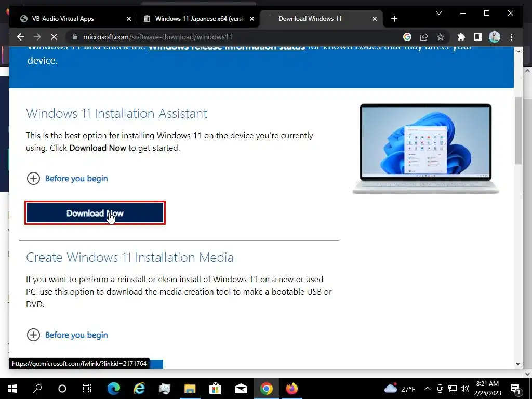The height and width of the screenshot is (399, 532).
Task: Show hidden system tray icons
Action: tap(428, 389)
